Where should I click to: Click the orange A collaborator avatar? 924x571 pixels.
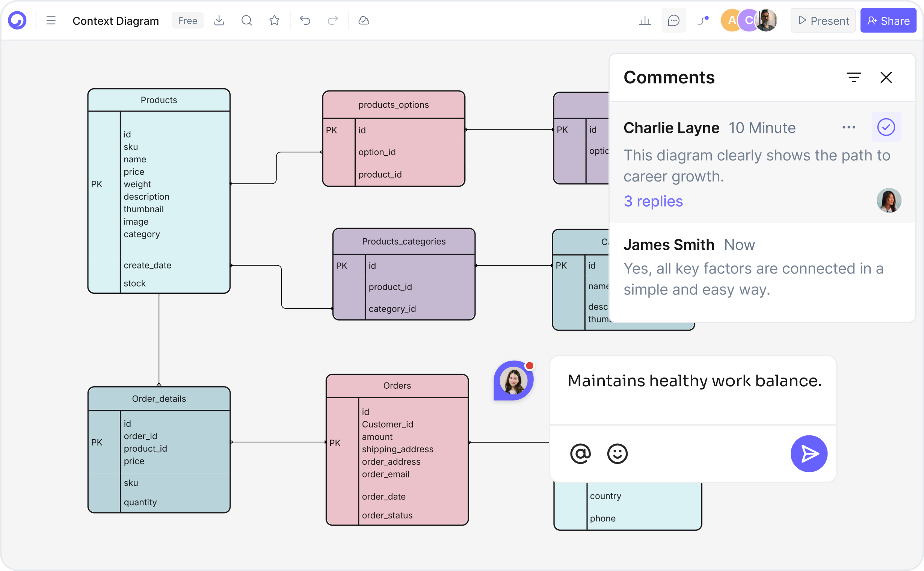[731, 20]
